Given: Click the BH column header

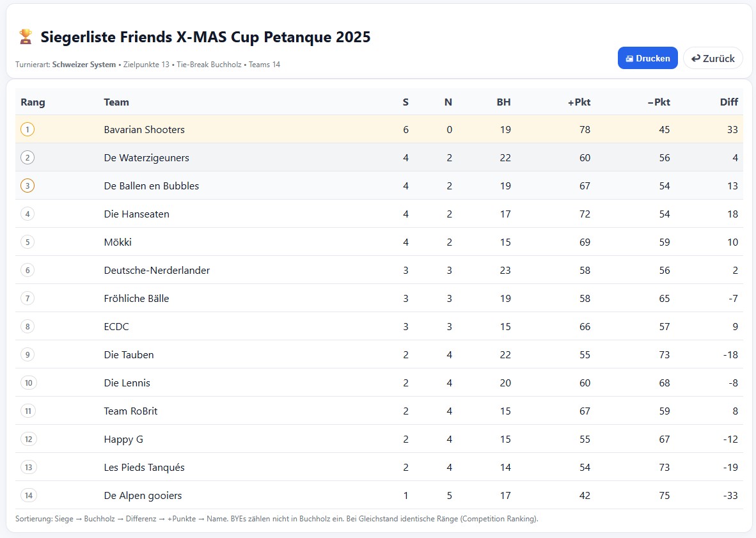Looking at the screenshot, I should click(x=503, y=102).
